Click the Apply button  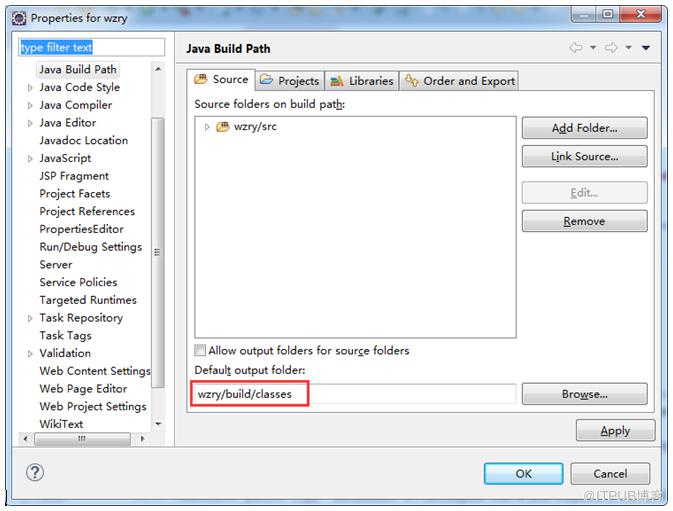tap(615, 430)
